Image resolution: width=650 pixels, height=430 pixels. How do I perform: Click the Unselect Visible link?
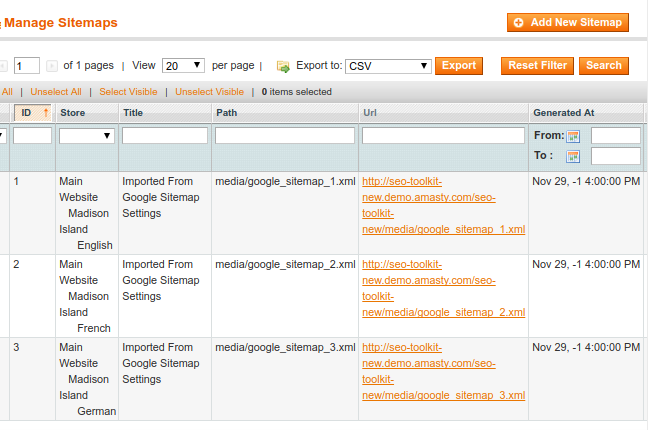click(x=209, y=92)
